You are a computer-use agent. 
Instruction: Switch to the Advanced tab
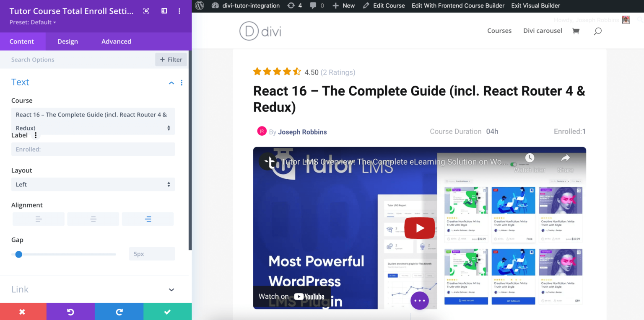[116, 41]
